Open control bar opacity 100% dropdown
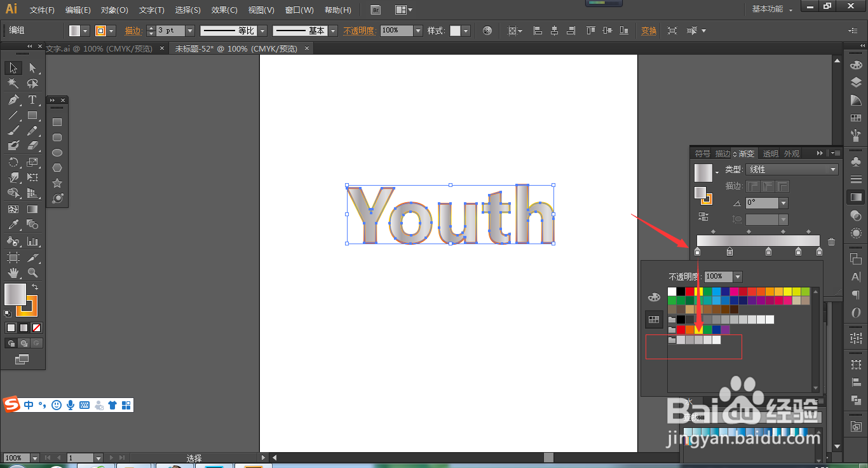The width and height of the screenshot is (868, 468). [418, 31]
